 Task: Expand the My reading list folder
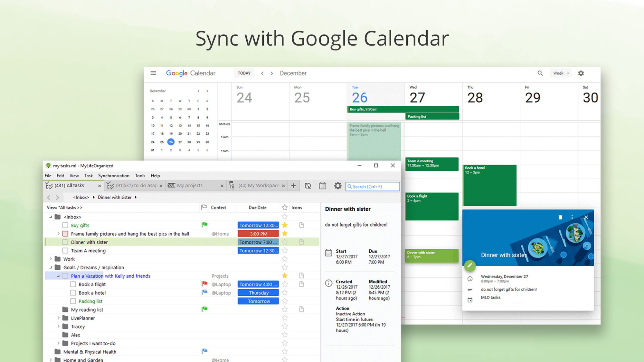point(58,310)
